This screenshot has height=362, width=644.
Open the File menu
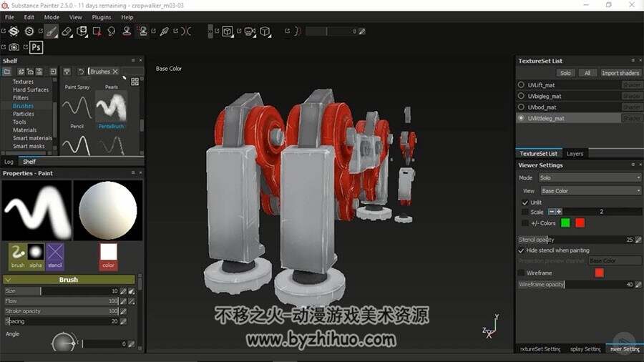(9, 17)
